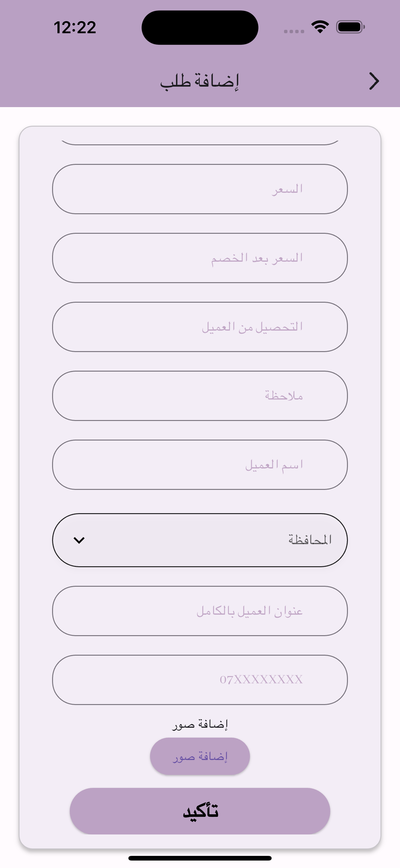Click the التحصيل من العميل field

click(200, 327)
